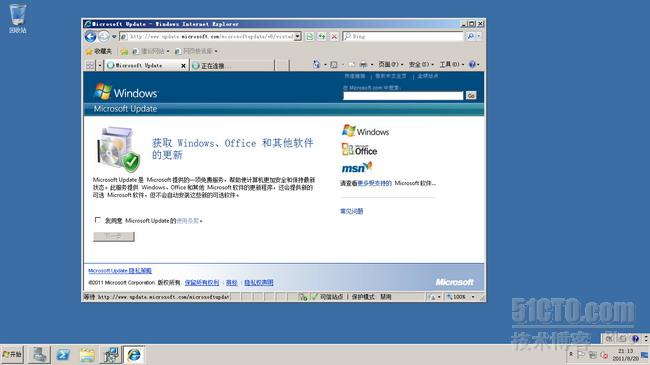Open the privacy statement (隐私权声明) footer link
Screen dimensions: 650x365
(x=259, y=282)
